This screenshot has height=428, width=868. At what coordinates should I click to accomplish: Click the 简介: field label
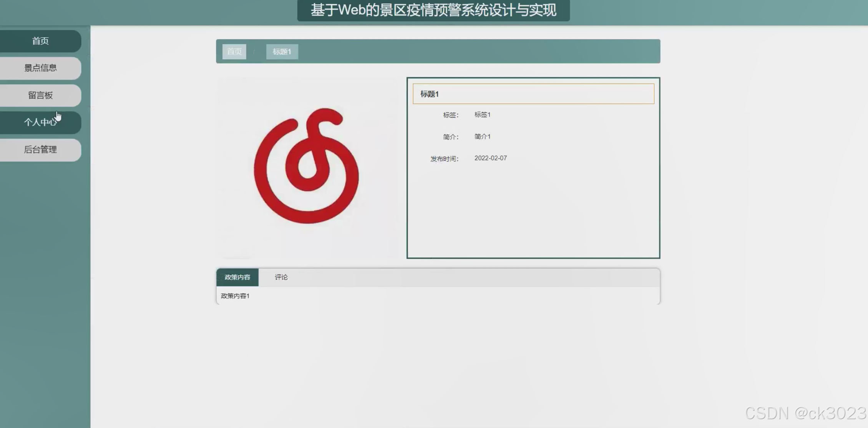pos(450,137)
